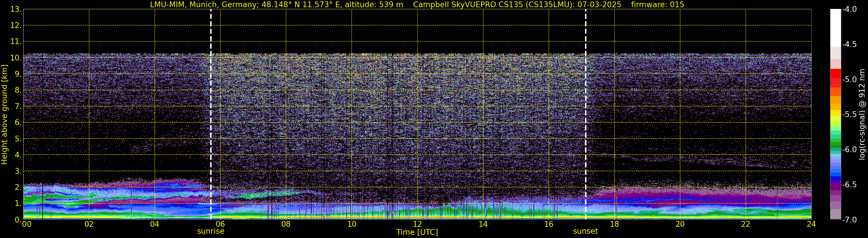Screen dimensions: 868x238
Task: Click the log(rc-signal) @ 912 nm colorbar label
Action: 862,114
